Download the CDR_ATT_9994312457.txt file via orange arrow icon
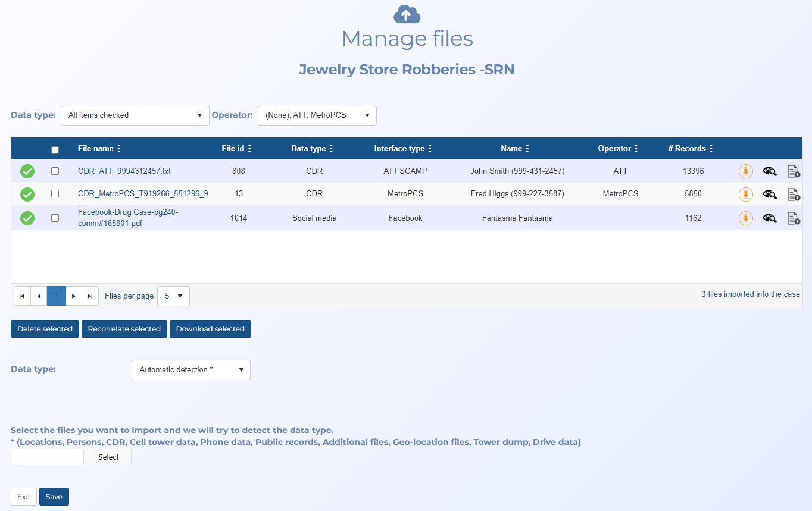Image resolution: width=812 pixels, height=511 pixels. point(745,171)
